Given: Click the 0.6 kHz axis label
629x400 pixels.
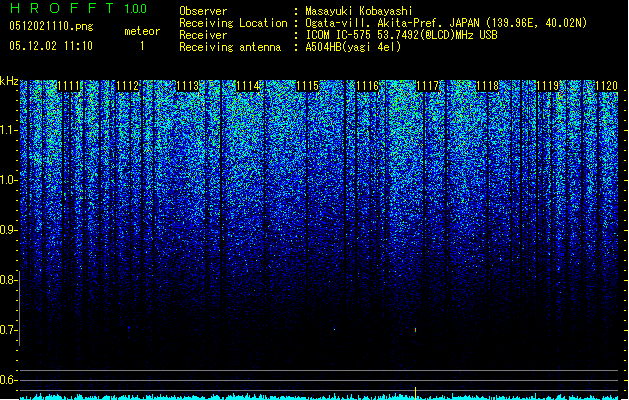Looking at the screenshot, I should point(8,380).
